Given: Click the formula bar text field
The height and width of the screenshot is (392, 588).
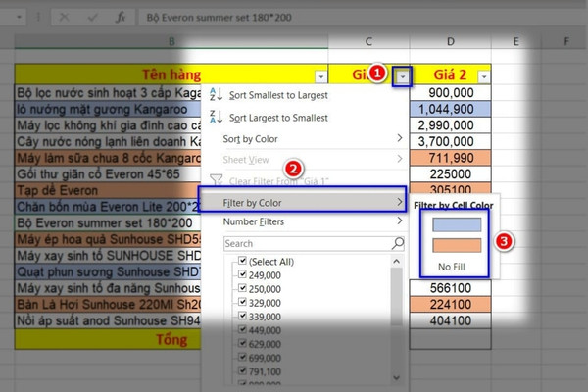Looking at the screenshot, I should (362, 18).
